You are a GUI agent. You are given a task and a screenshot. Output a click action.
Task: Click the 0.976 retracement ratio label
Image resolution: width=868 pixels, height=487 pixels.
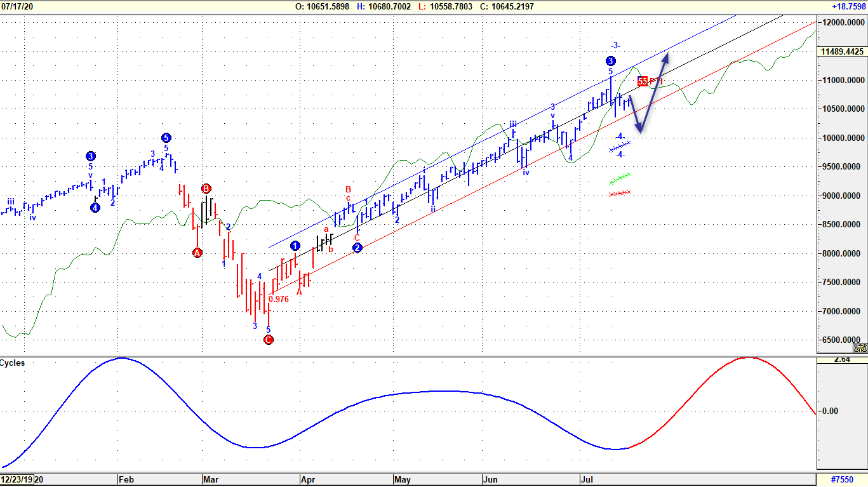pyautogui.click(x=279, y=299)
